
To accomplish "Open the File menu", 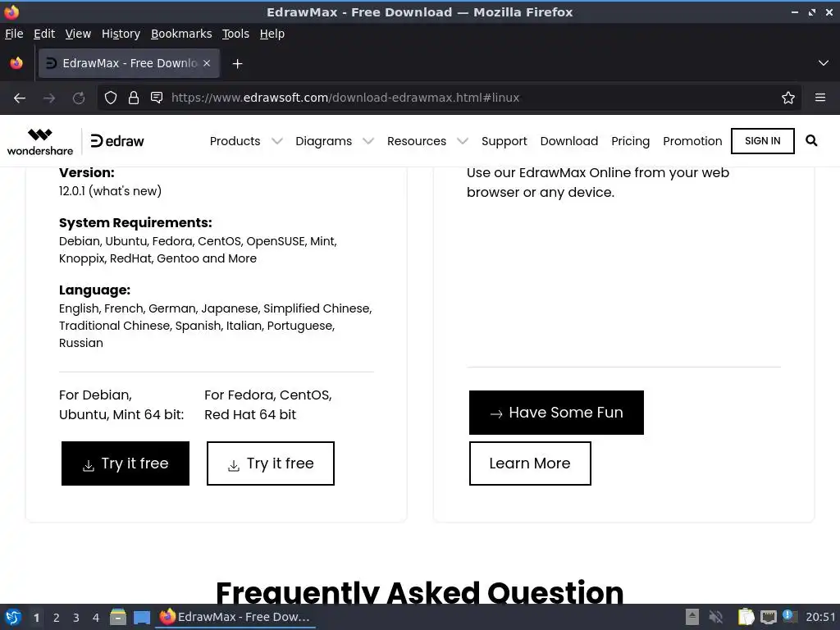I will click(14, 34).
